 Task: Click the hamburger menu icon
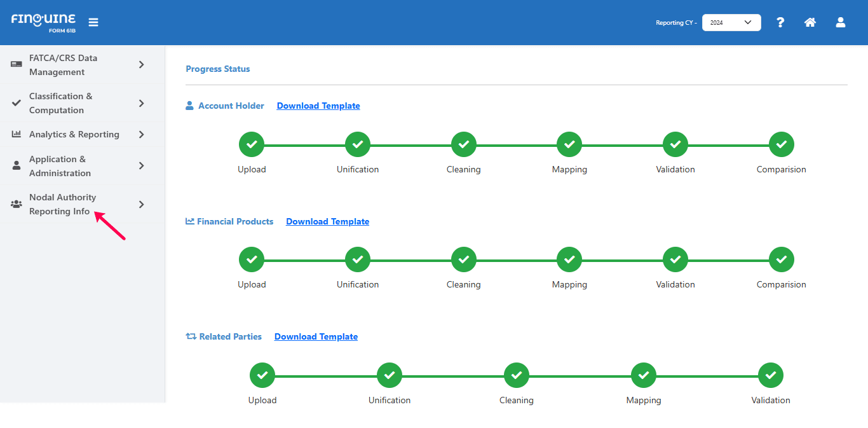(x=93, y=22)
